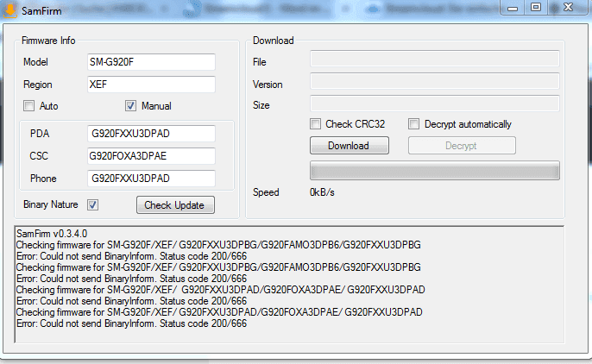Enable Check CRC32 checkbox
This screenshot has height=364, width=592.
[315, 124]
